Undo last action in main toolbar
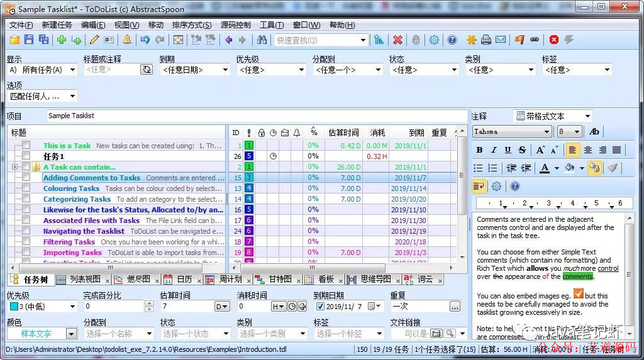The image size is (644, 360). pyautogui.click(x=145, y=40)
